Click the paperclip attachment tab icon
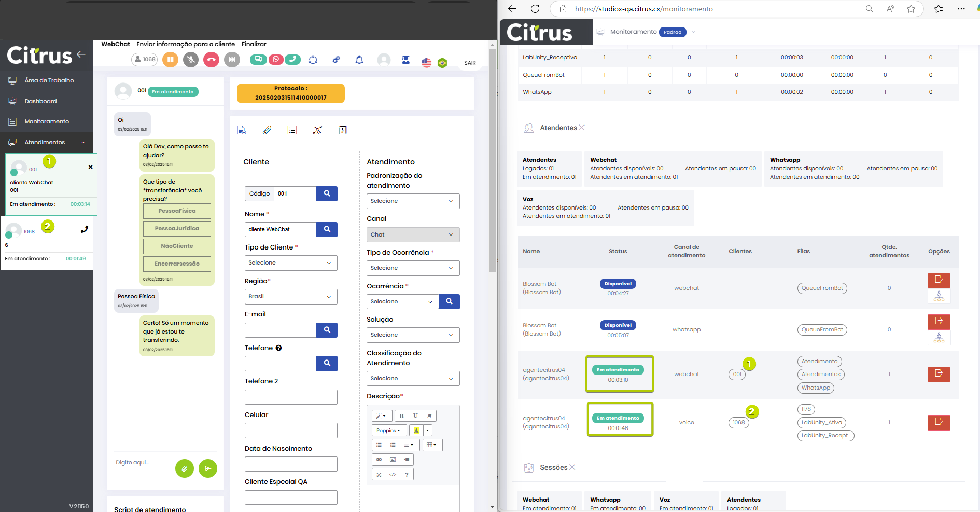This screenshot has height=512, width=980. click(267, 130)
